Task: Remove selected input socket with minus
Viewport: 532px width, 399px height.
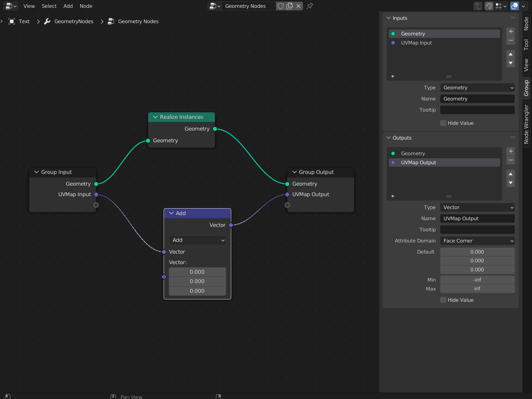Action: [x=511, y=40]
